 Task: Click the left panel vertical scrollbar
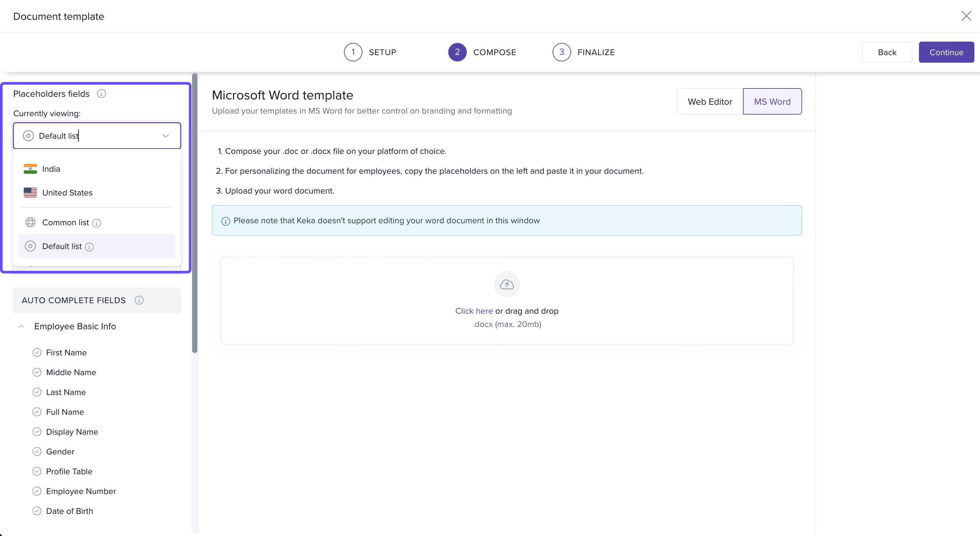[x=195, y=213]
